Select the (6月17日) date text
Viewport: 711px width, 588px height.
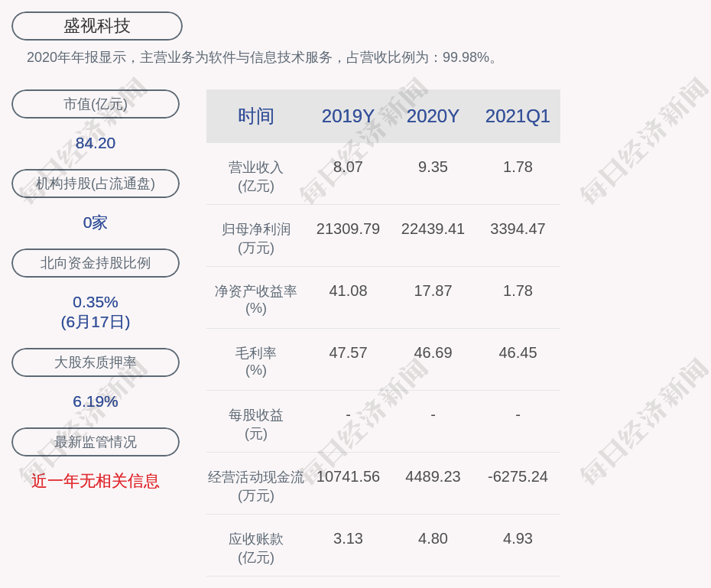click(96, 322)
